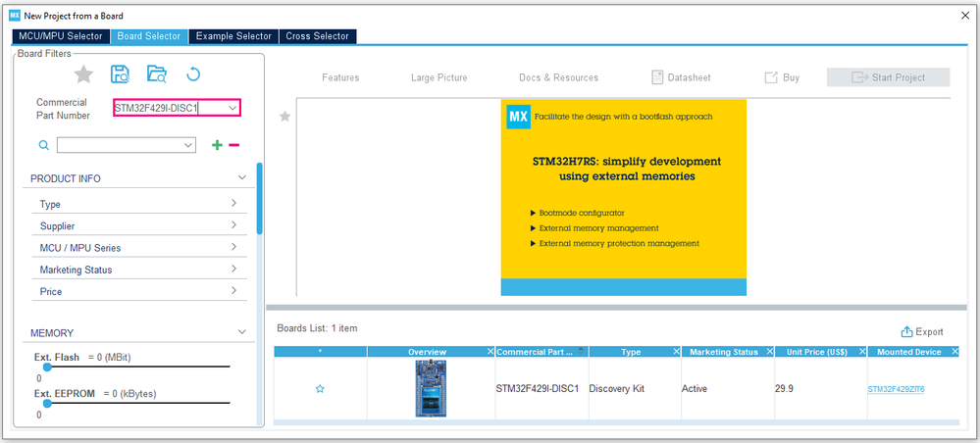Open the Example Selector tab
The height and width of the screenshot is (443, 980).
[x=233, y=36]
